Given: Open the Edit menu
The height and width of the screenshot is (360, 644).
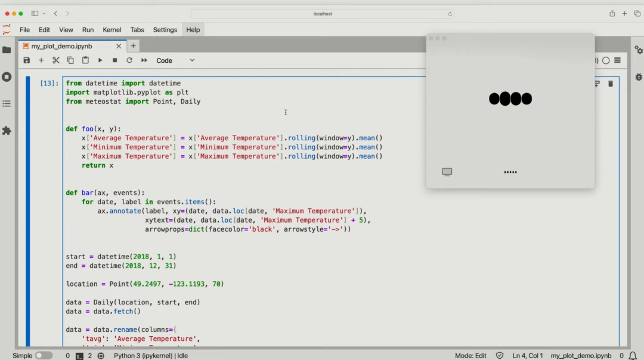Looking at the screenshot, I should tap(44, 30).
